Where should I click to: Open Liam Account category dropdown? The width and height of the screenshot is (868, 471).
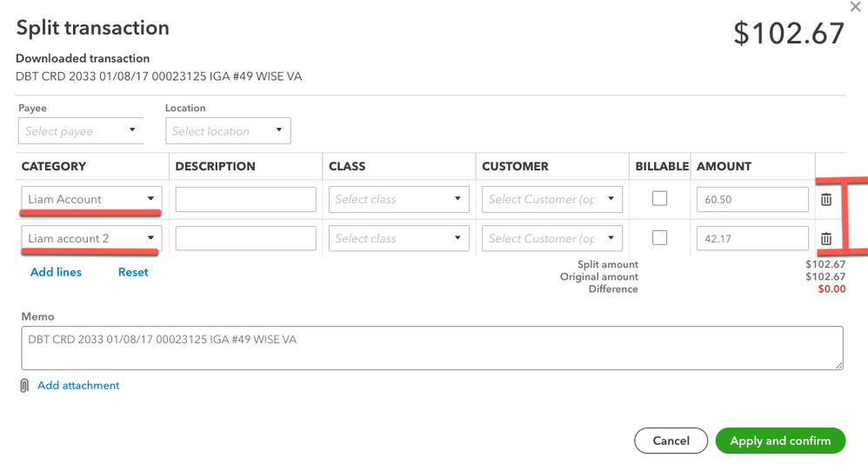pyautogui.click(x=91, y=199)
